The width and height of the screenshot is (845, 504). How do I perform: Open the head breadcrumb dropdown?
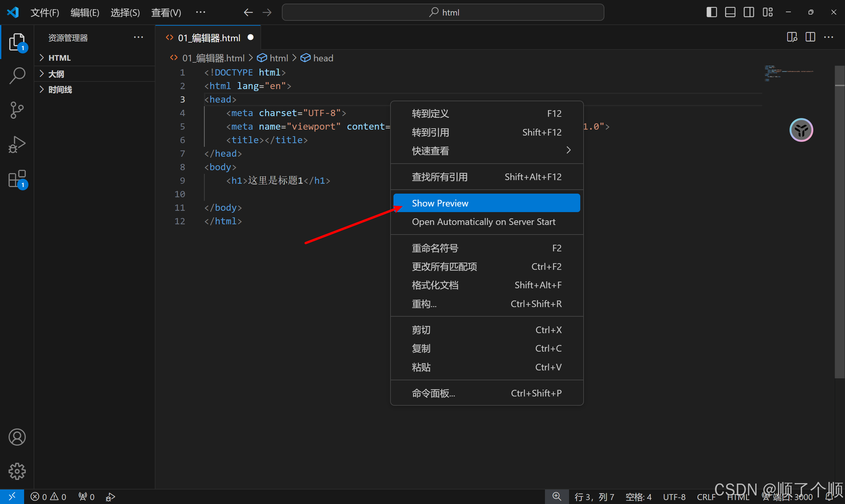coord(317,58)
